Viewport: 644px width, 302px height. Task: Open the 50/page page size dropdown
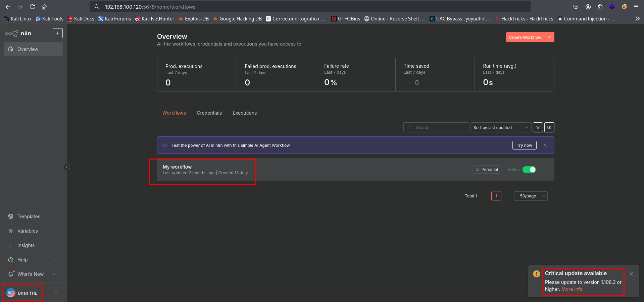coord(531,196)
